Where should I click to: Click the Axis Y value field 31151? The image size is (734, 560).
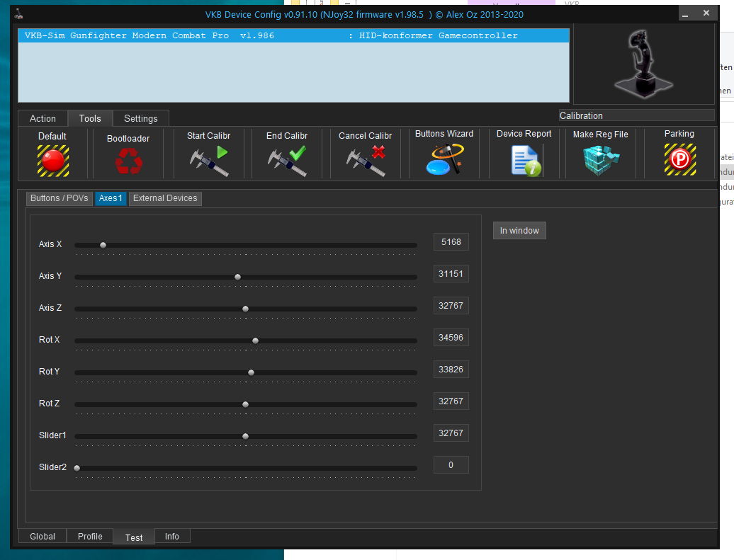(451, 274)
